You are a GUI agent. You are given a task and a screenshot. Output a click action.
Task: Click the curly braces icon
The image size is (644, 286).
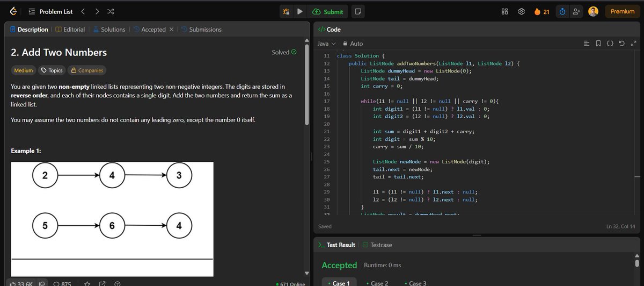pos(610,44)
